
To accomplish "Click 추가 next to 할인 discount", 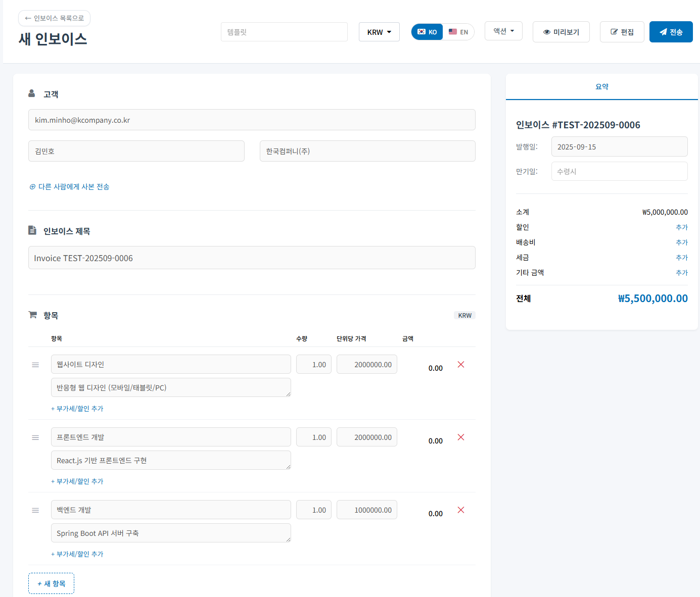I will (x=681, y=227).
